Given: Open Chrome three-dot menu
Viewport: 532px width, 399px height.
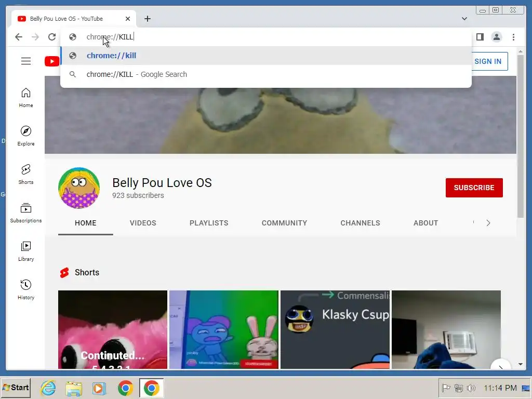Looking at the screenshot, I should 513,37.
